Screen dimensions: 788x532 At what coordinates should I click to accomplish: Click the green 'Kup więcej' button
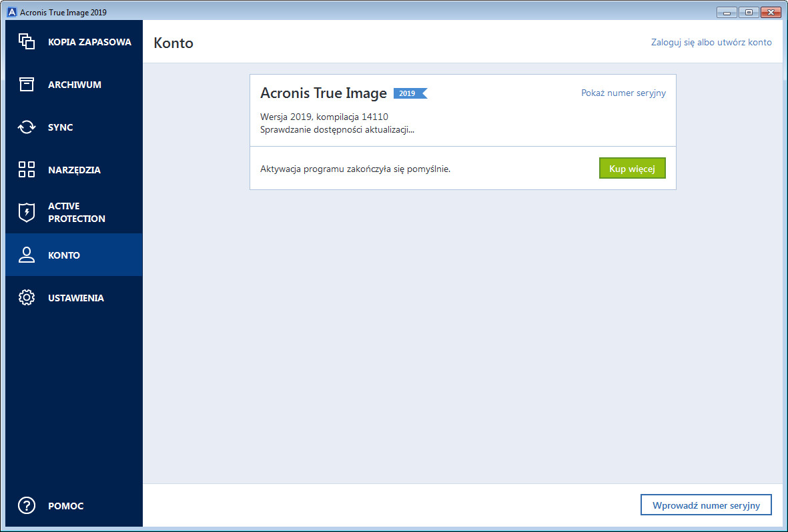pyautogui.click(x=633, y=168)
